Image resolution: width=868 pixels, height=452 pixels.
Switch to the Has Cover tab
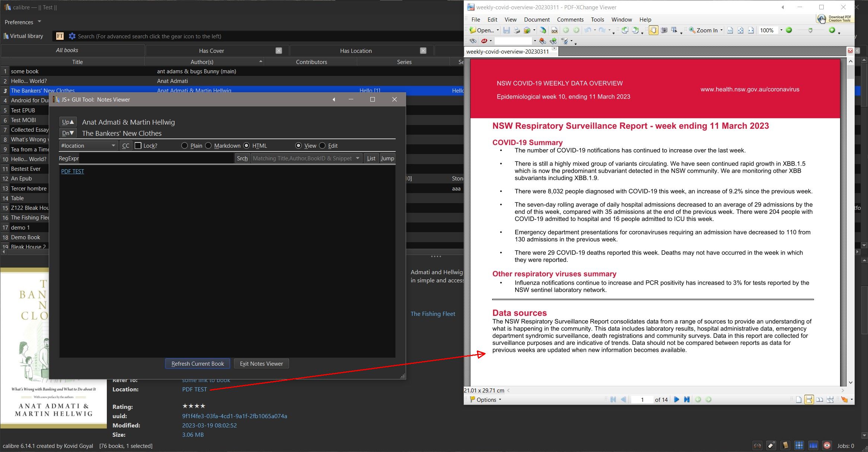211,51
